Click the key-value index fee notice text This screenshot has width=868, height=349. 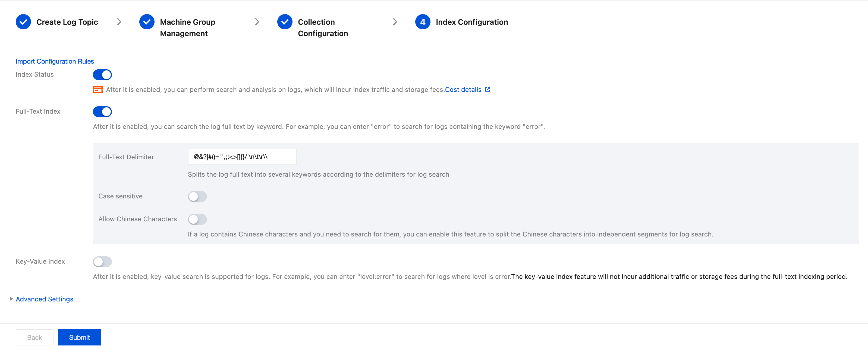tap(679, 277)
